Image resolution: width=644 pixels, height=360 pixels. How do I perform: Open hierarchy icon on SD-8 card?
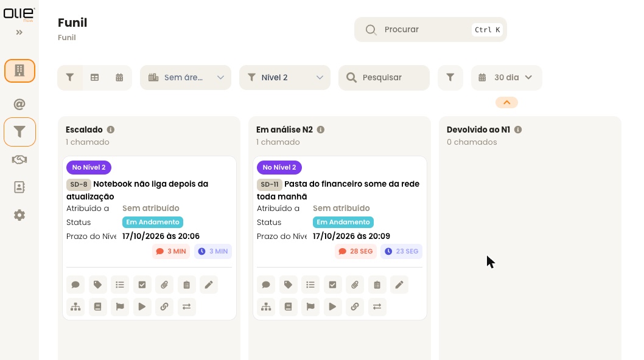(75, 307)
